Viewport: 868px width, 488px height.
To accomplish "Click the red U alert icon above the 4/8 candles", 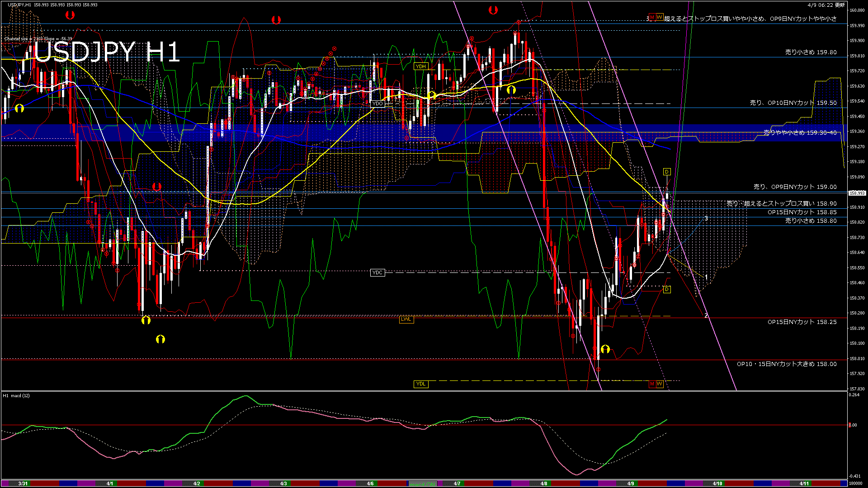I will point(492,9).
